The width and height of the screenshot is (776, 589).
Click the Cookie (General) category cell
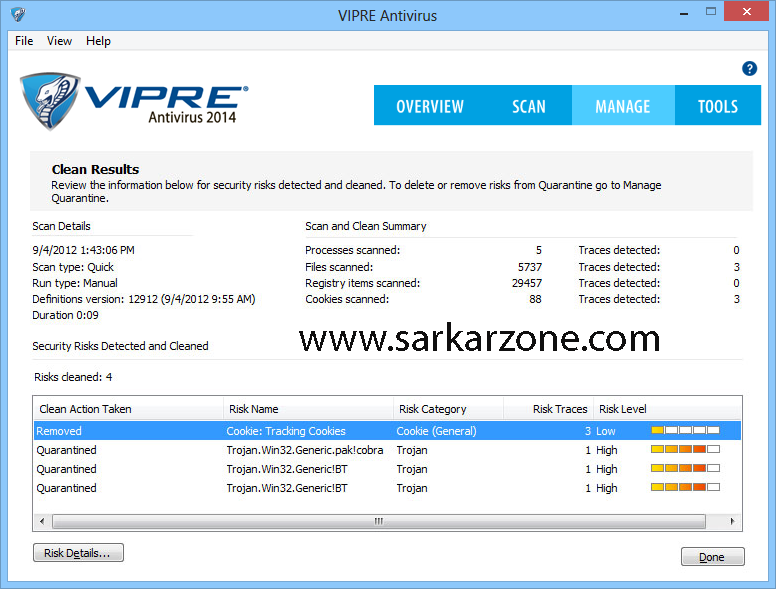coord(436,431)
